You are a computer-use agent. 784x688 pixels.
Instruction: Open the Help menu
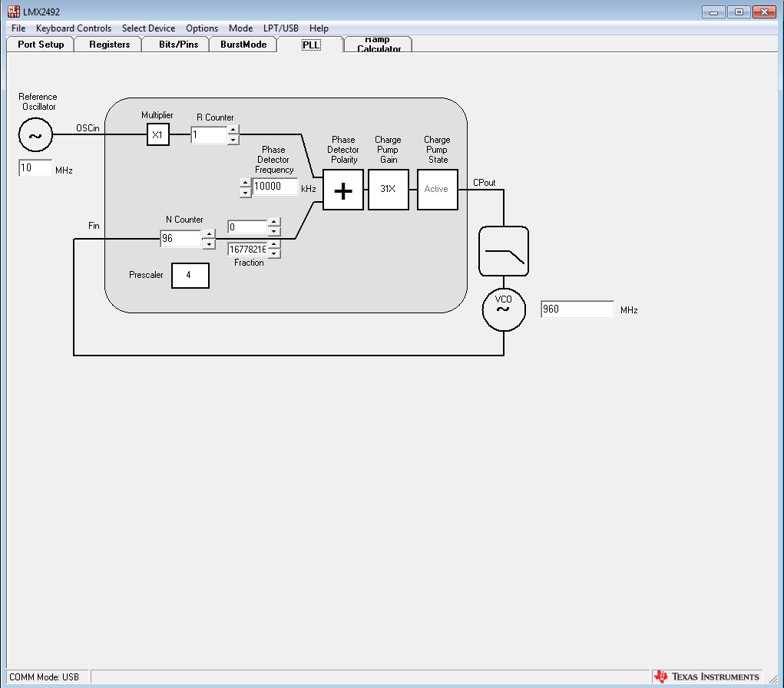(x=319, y=28)
